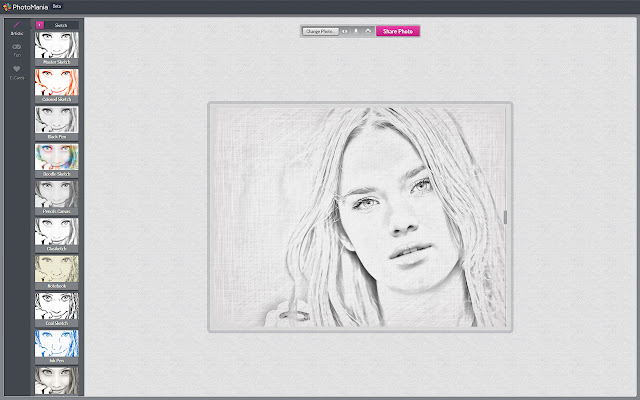Open the Artistic effects category

[x=16, y=27]
